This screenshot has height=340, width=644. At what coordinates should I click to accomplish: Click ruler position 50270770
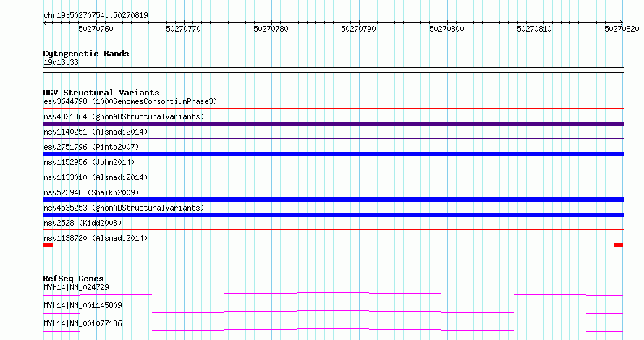tap(183, 29)
